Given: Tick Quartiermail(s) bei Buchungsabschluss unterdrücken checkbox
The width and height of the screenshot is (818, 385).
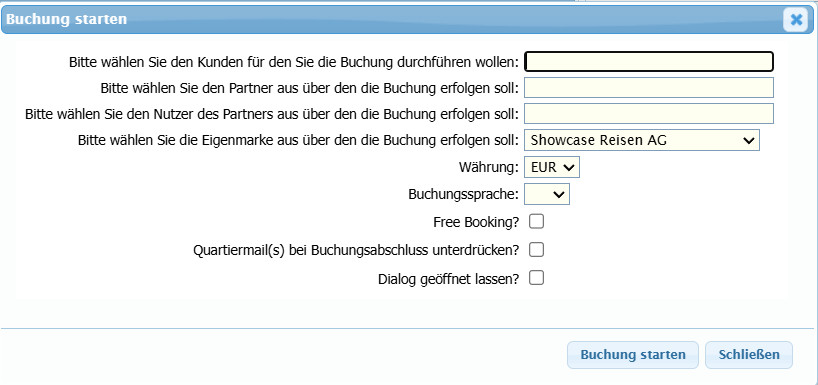Looking at the screenshot, I should point(536,250).
